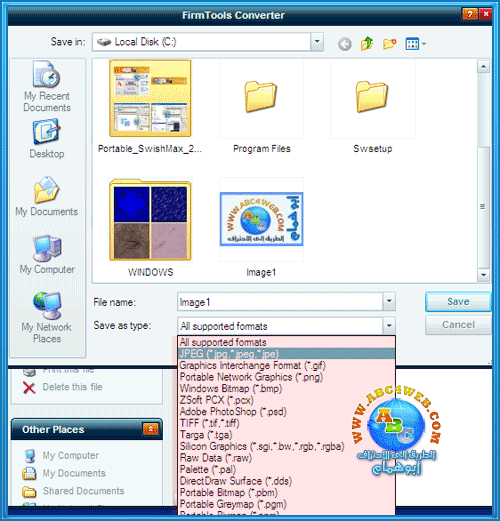500x521 pixels.
Task: Click the scroll down arrow of file list
Action: [483, 275]
